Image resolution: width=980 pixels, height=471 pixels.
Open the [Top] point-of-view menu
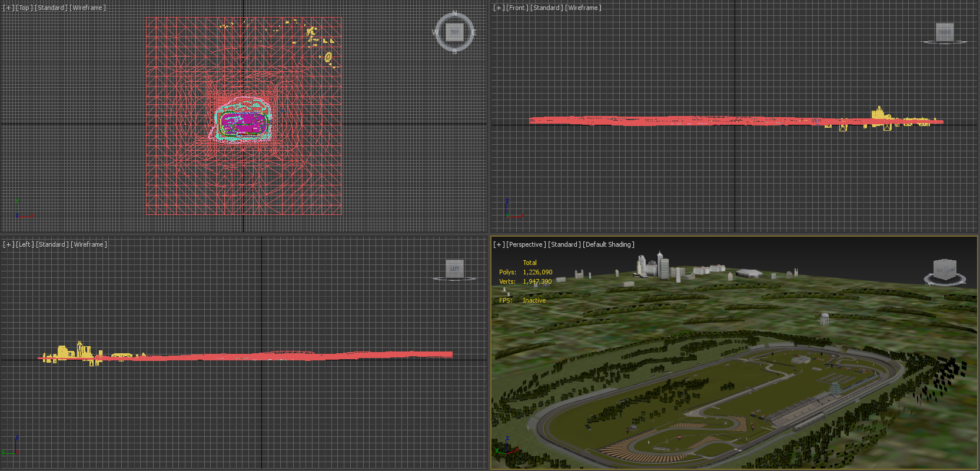coord(24,8)
